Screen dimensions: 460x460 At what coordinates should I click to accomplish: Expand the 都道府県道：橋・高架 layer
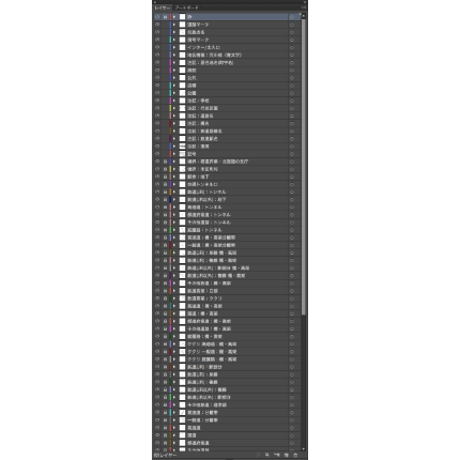(x=174, y=321)
